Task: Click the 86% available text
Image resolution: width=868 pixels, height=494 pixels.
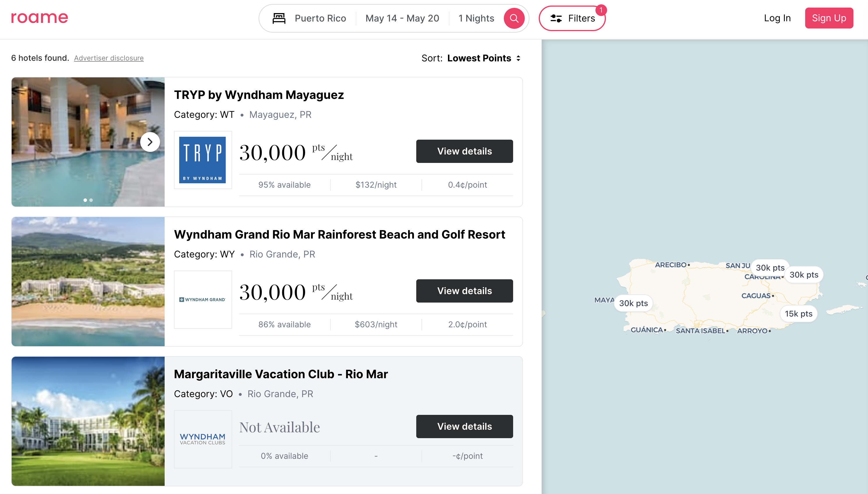Action: coord(284,324)
